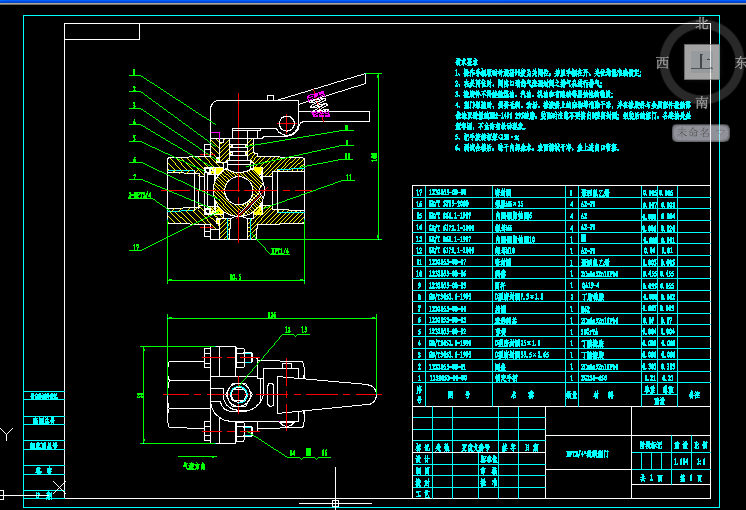The image size is (746, 510).
Task: Select the stem circle in the plan view
Action: coord(238,394)
